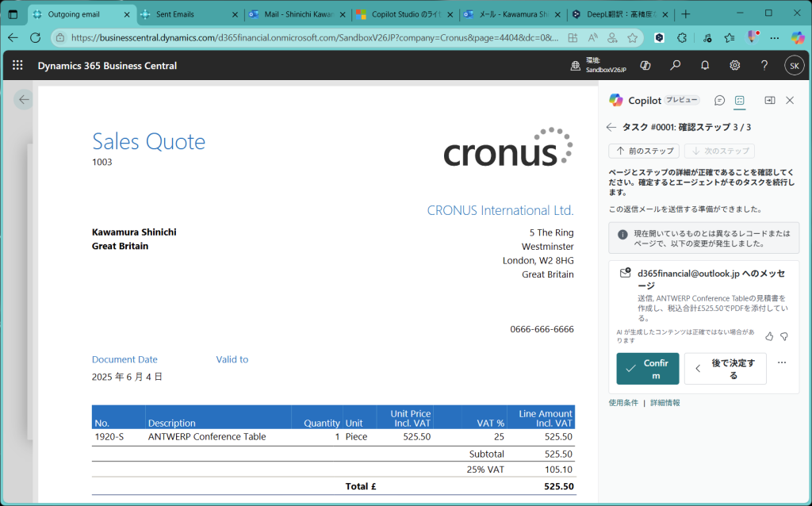Screen dimensions: 812x506
Task: Click the 25% VAT amount 105.10
Action: [x=559, y=470]
